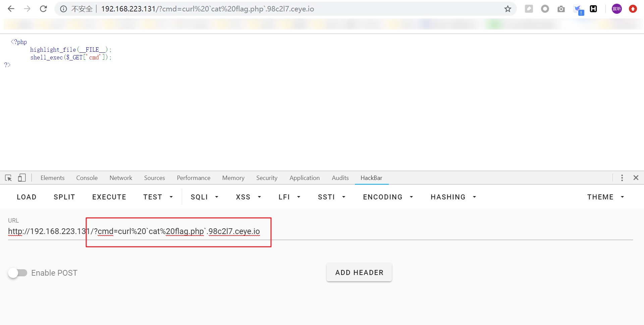The width and height of the screenshot is (644, 325).
Task: Open the circular ring extension icon
Action: tap(545, 9)
